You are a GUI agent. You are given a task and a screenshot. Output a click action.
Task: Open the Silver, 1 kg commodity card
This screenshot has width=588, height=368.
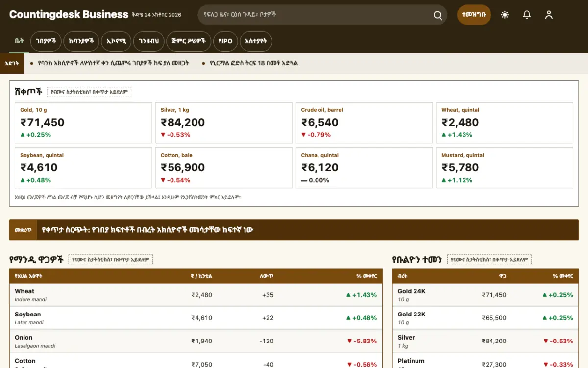point(224,123)
